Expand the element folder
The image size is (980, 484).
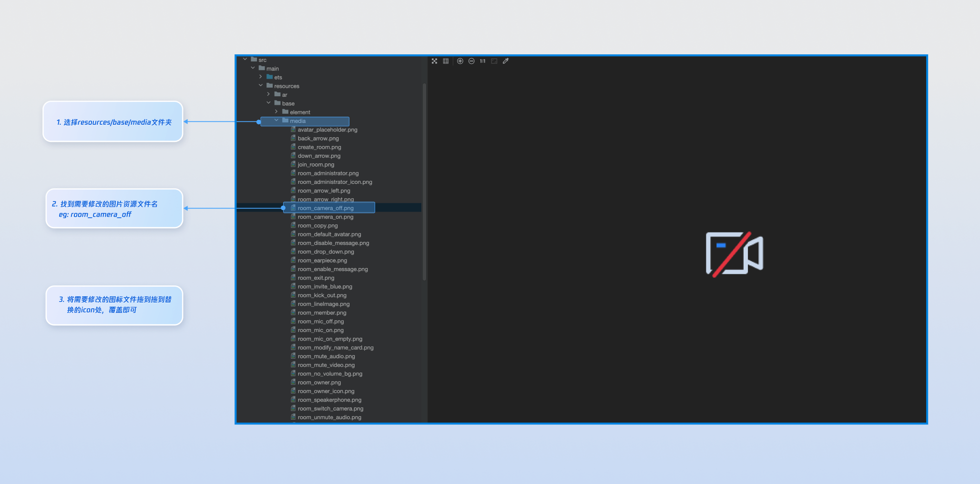276,111
